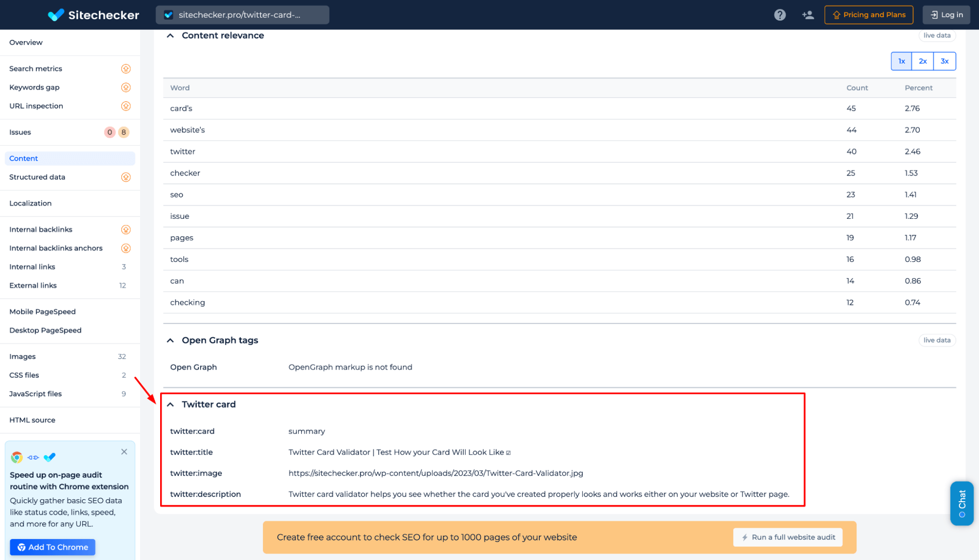Select the 2x keyword density multiplier
979x560 pixels.
[x=923, y=61]
